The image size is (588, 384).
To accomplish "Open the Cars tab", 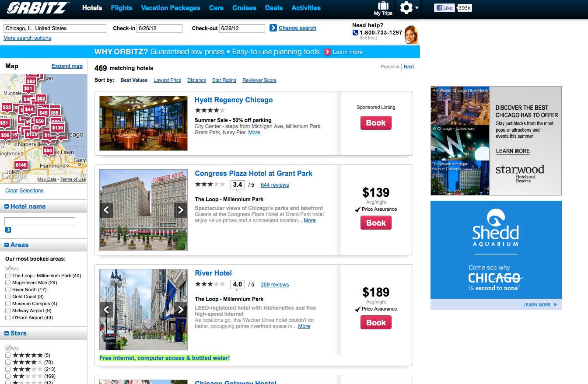I will click(216, 8).
